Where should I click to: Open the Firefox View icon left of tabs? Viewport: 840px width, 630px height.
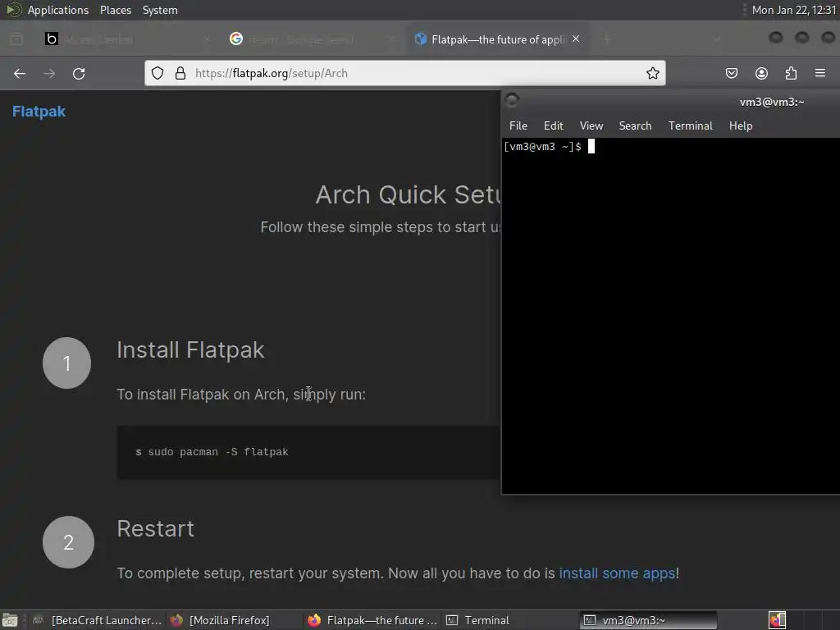[16, 39]
